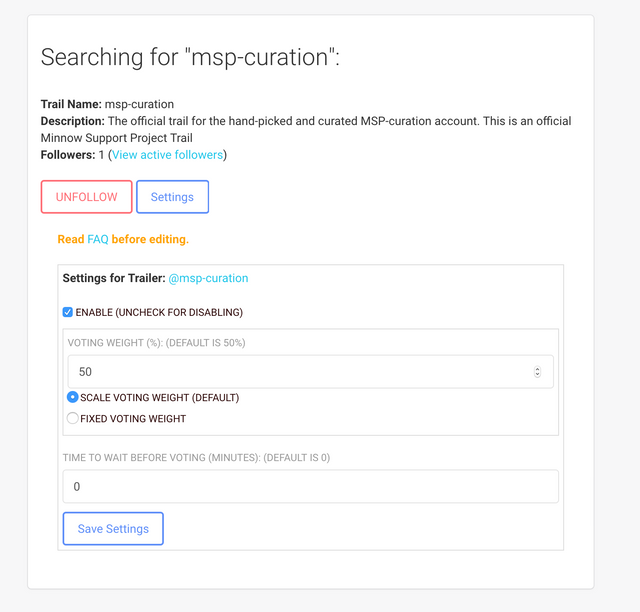
Task: Open the FAQ link before editing
Action: click(x=98, y=239)
